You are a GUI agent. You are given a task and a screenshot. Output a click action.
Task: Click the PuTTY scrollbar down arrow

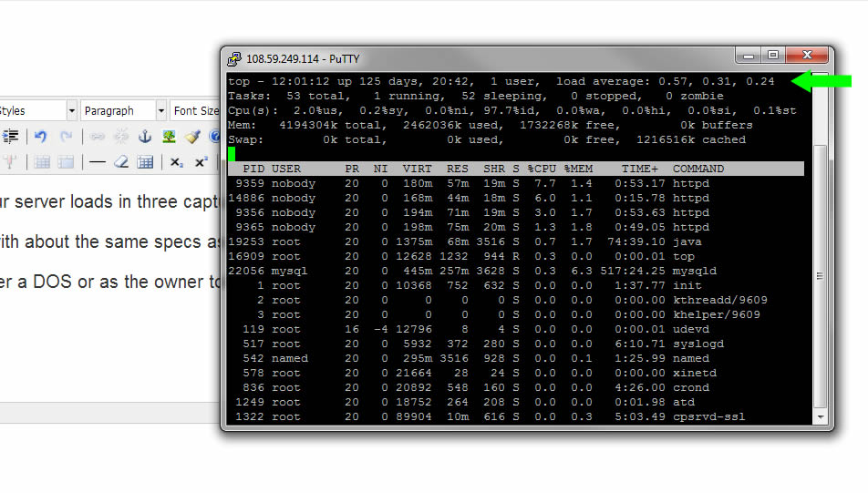[820, 417]
